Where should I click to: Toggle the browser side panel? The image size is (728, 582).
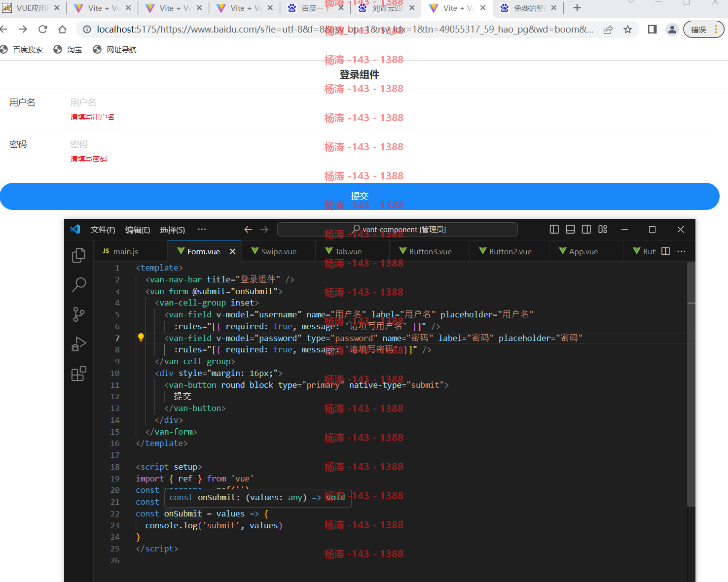click(652, 30)
